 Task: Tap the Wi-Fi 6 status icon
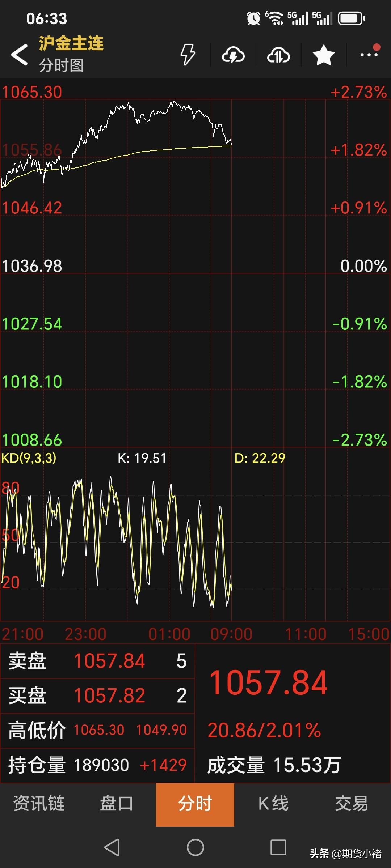click(x=274, y=18)
